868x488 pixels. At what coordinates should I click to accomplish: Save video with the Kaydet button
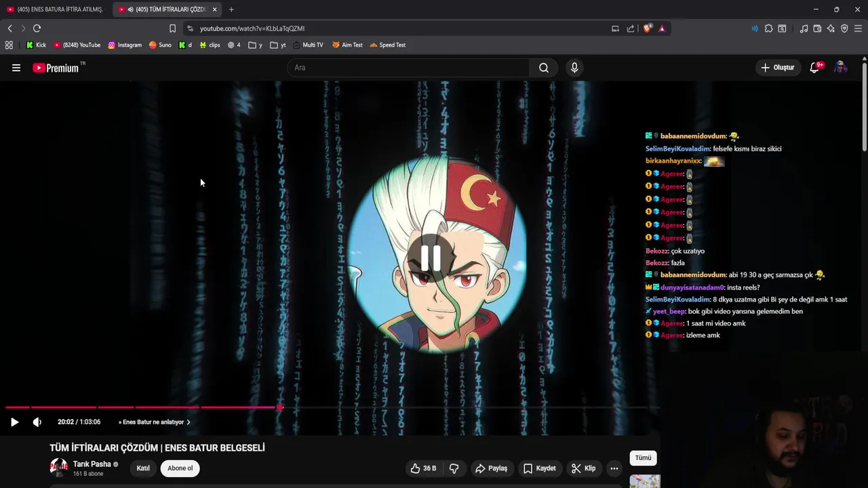(540, 468)
